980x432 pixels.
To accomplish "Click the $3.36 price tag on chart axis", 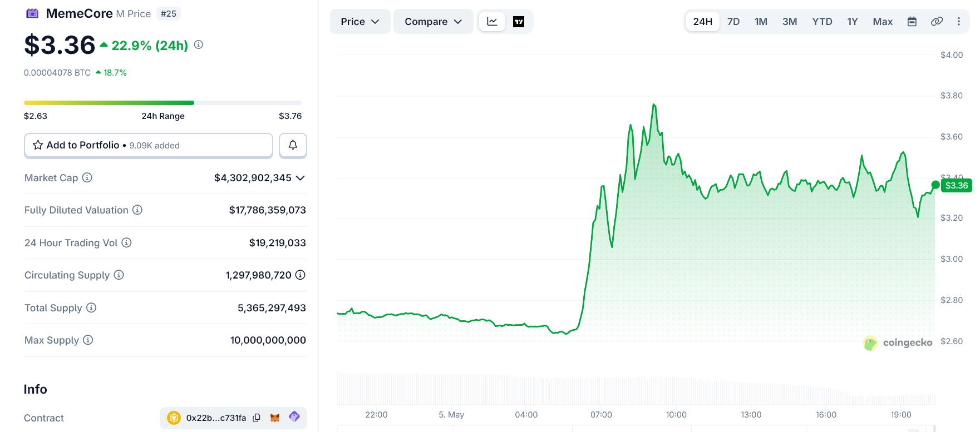I will click(957, 185).
